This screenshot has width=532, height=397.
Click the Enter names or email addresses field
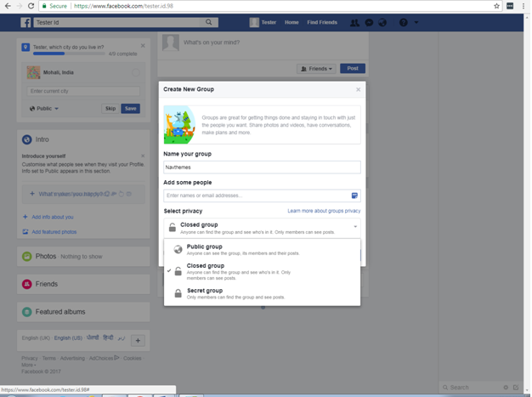click(x=262, y=196)
